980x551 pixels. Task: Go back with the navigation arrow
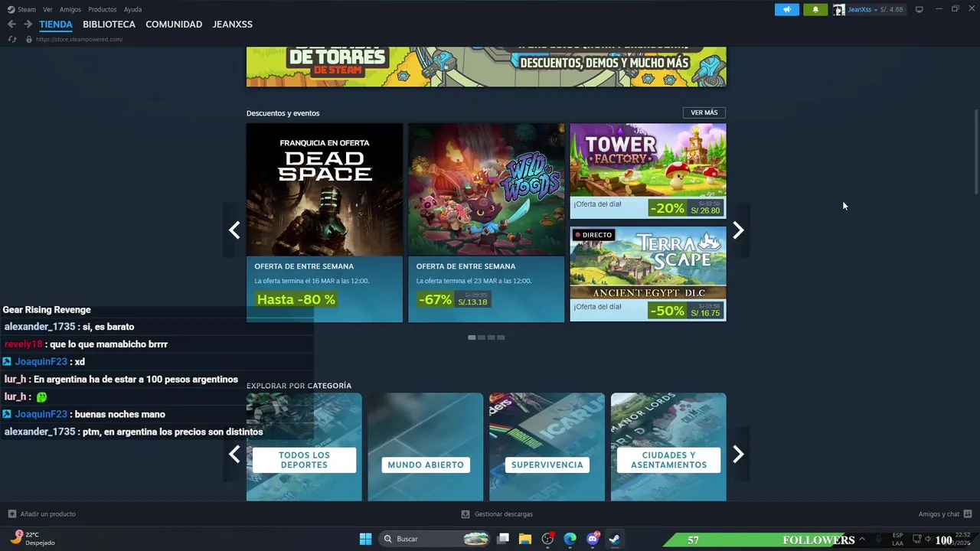(11, 24)
